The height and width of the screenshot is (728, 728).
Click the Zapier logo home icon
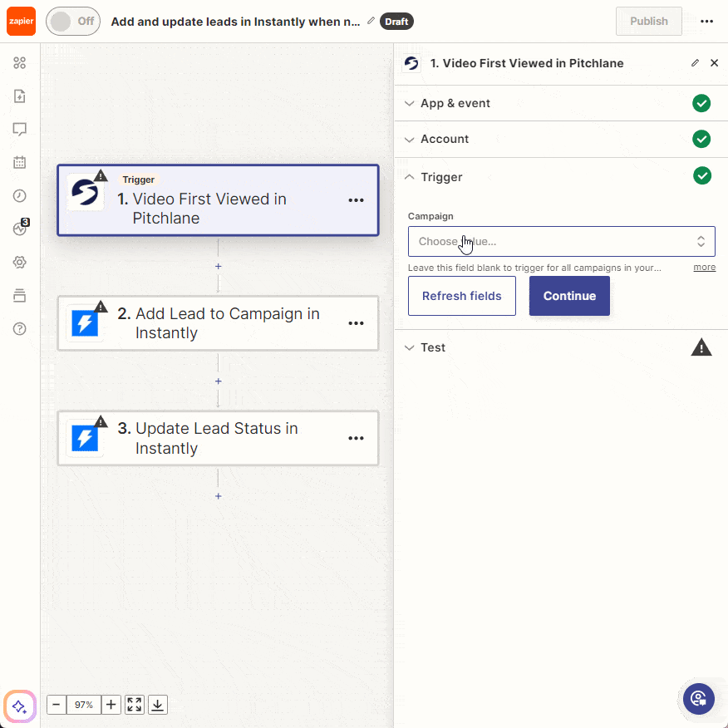21,22
